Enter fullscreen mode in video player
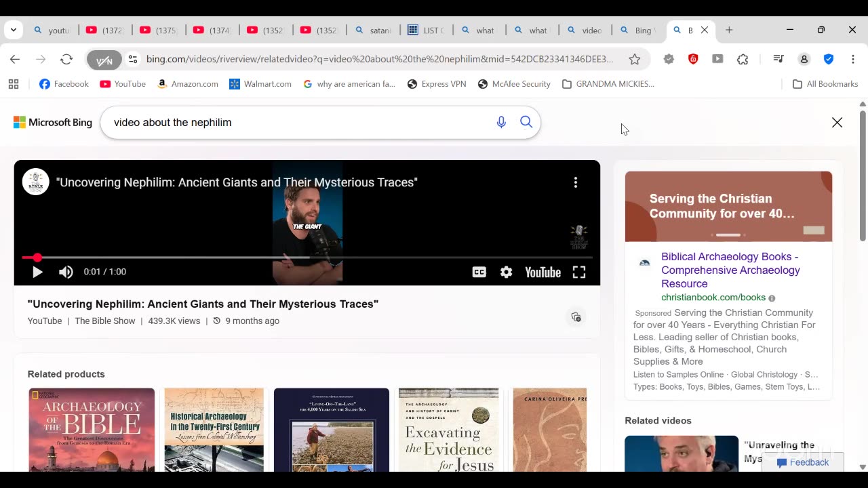 (x=579, y=272)
